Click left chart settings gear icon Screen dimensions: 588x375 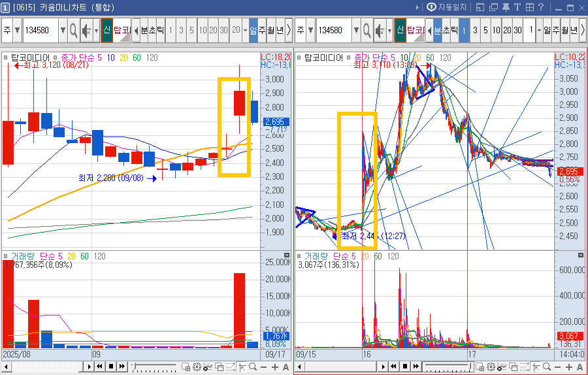click(197, 367)
